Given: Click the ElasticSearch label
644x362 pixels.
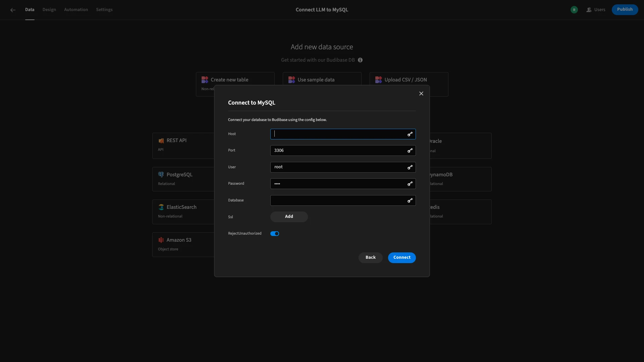Looking at the screenshot, I should point(181,207).
